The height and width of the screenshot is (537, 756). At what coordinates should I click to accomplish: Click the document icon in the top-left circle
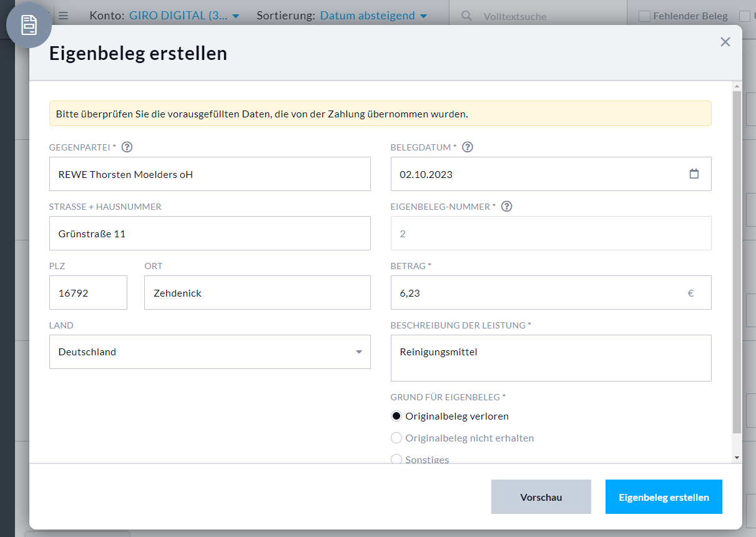coord(29,24)
